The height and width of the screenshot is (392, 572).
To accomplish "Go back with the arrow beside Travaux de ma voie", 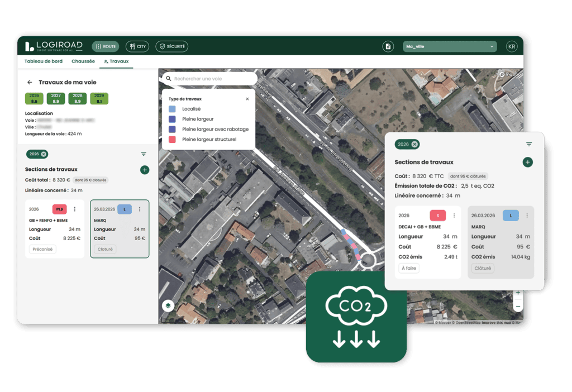I will pyautogui.click(x=30, y=83).
